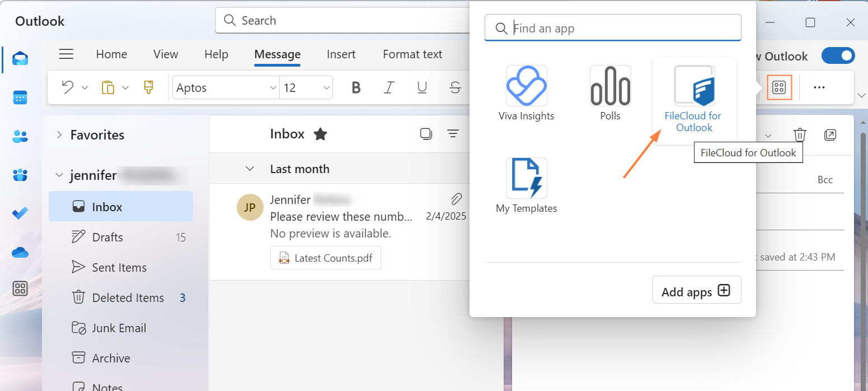Screen dimensions: 868x391
Task: Open My Templates app
Action: 526,186
